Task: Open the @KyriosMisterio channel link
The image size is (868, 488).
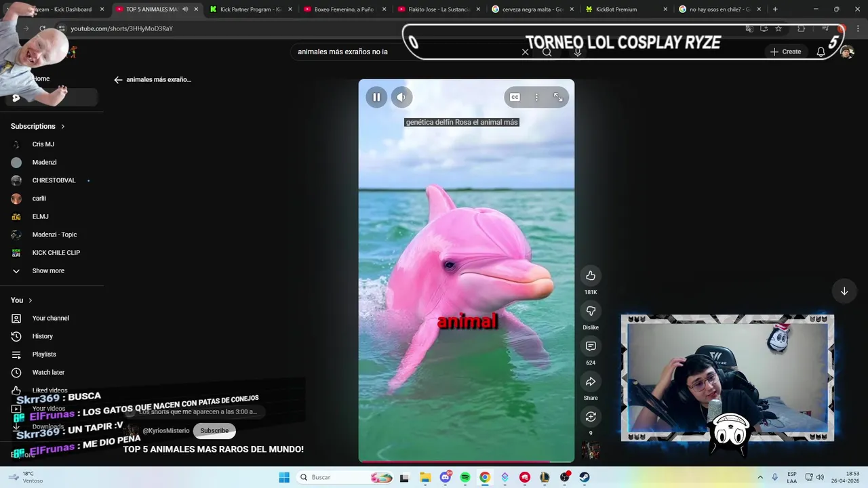Action: pyautogui.click(x=166, y=430)
